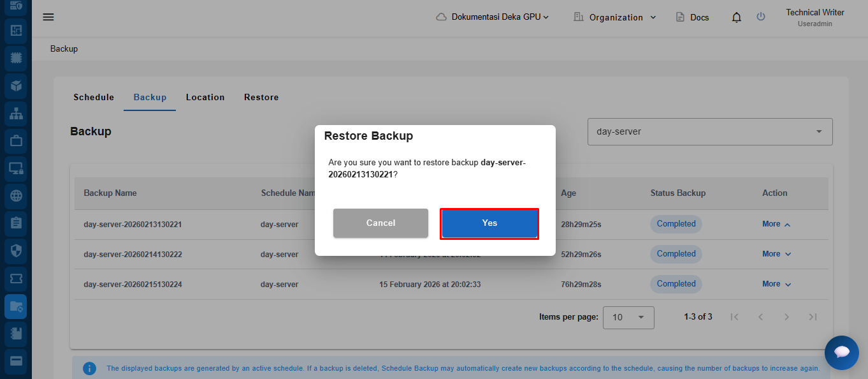Open the chat support bubble

point(841,352)
